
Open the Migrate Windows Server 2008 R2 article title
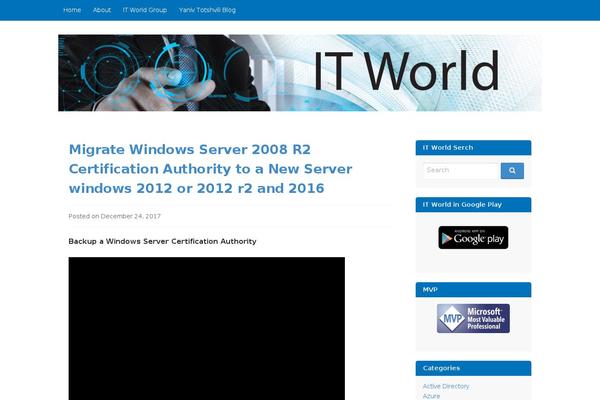coord(210,169)
